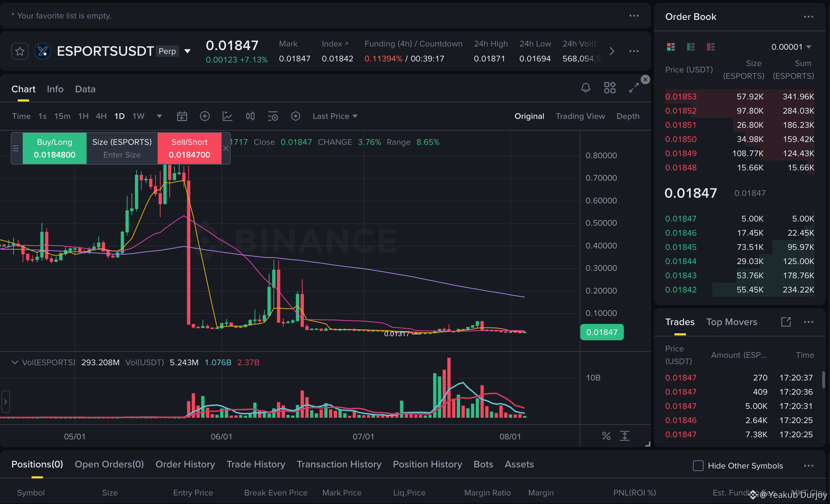Enable Hide Other Symbols checkbox
This screenshot has height=504, width=830.
[698, 466]
